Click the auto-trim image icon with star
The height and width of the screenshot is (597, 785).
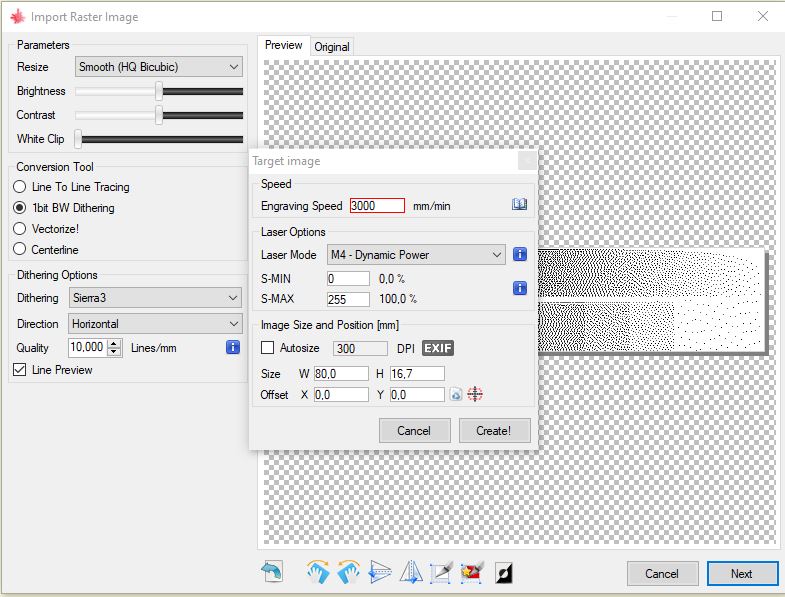coord(473,572)
